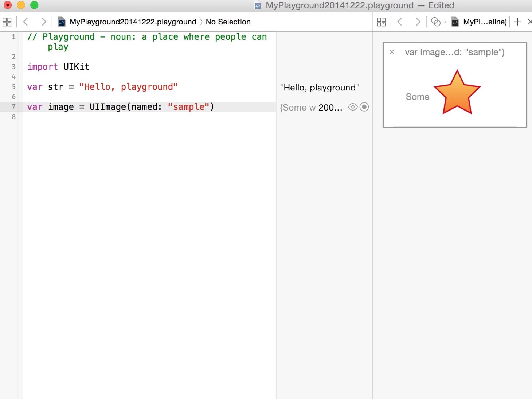
Task: Go forward in assistant editor history
Action: pyautogui.click(x=418, y=22)
